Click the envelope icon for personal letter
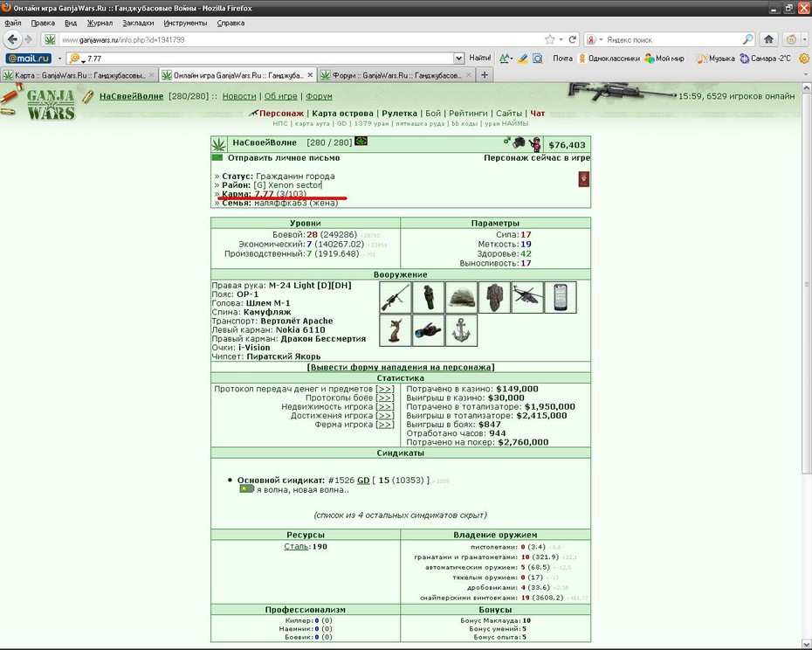 coord(217,157)
